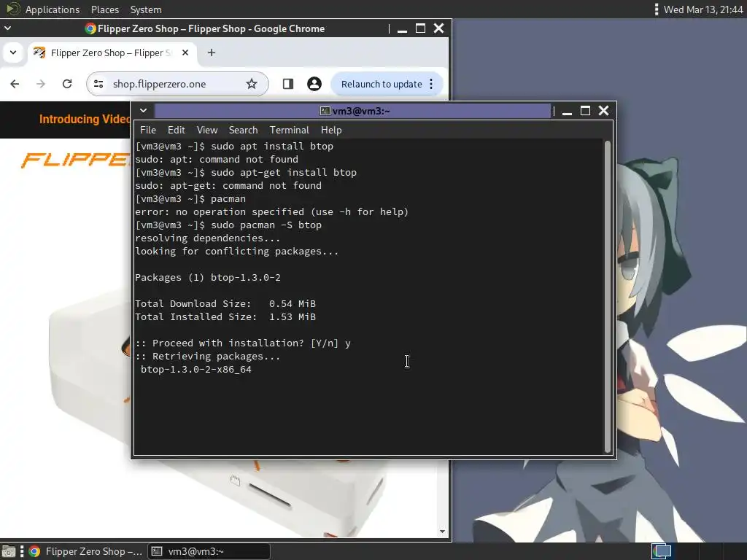Click 'Total Download Size: 0.54 MiB' line

225,303
